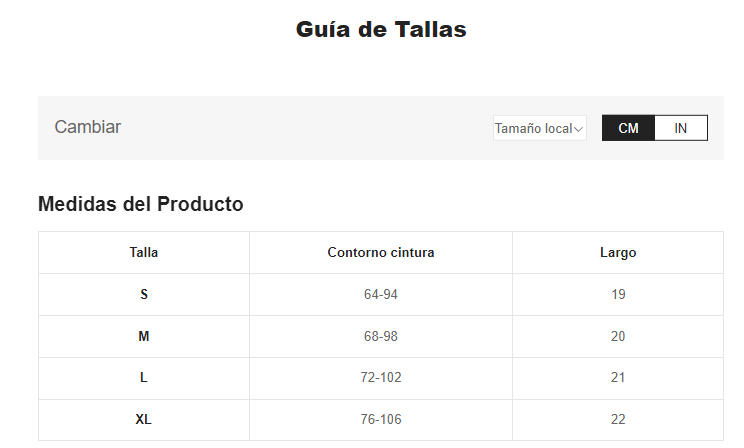Image resolution: width=744 pixels, height=448 pixels.
Task: Click the 64-94 waist measurement cell
Action: tap(381, 295)
